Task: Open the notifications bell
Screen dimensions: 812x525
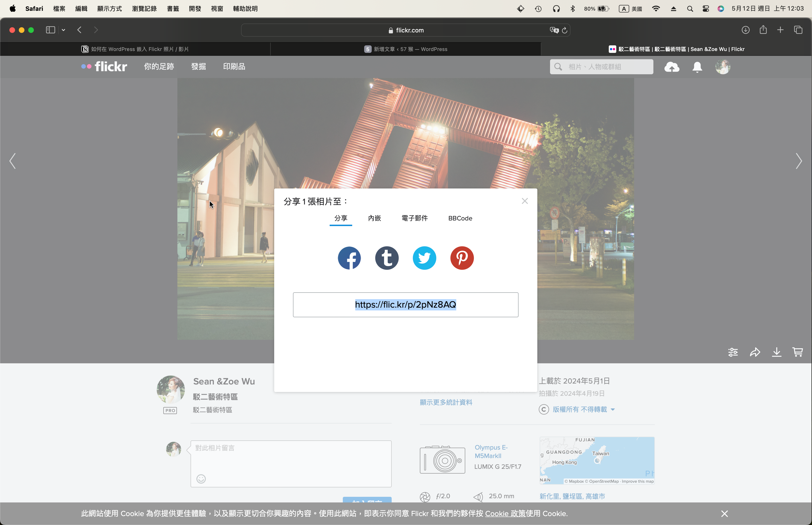Action: [x=697, y=67]
